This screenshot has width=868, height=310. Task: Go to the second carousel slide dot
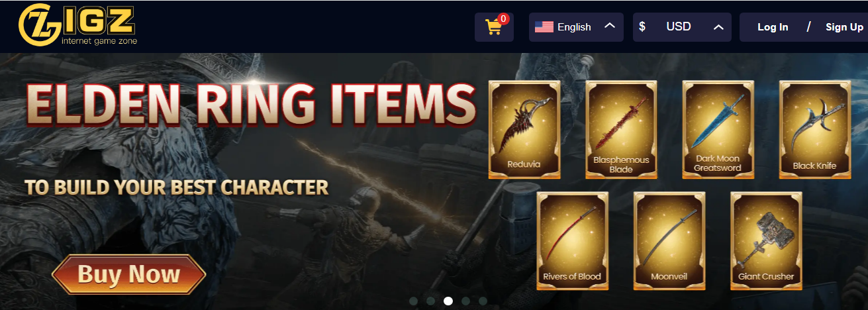[x=431, y=301]
